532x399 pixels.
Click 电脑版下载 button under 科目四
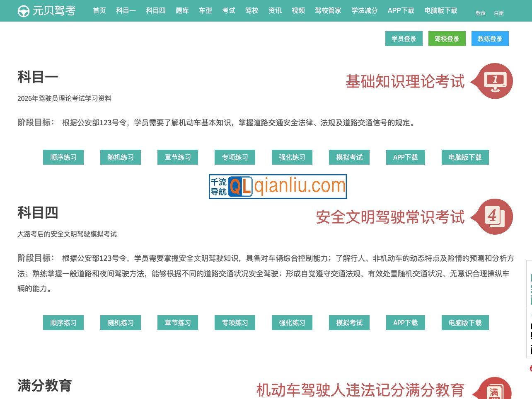pos(465,323)
